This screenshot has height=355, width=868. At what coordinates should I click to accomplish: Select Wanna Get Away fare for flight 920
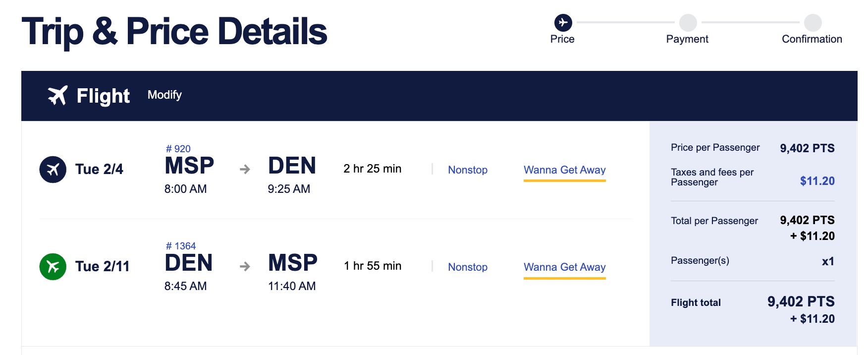click(564, 170)
